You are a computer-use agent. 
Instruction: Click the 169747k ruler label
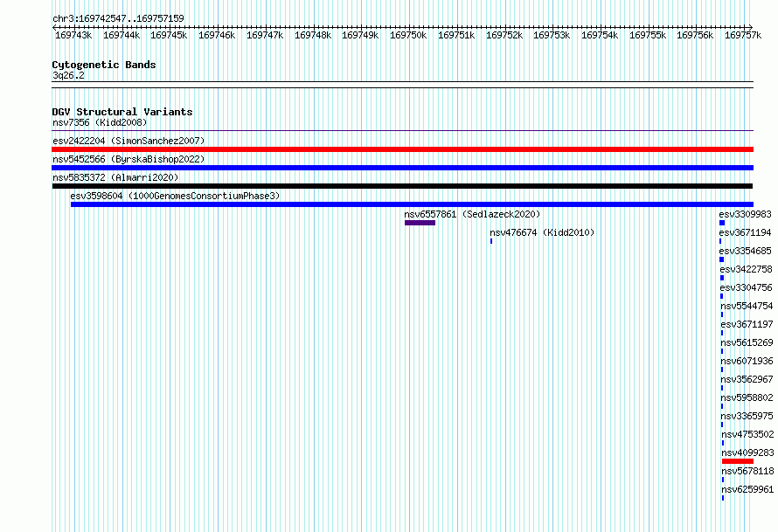tap(265, 35)
